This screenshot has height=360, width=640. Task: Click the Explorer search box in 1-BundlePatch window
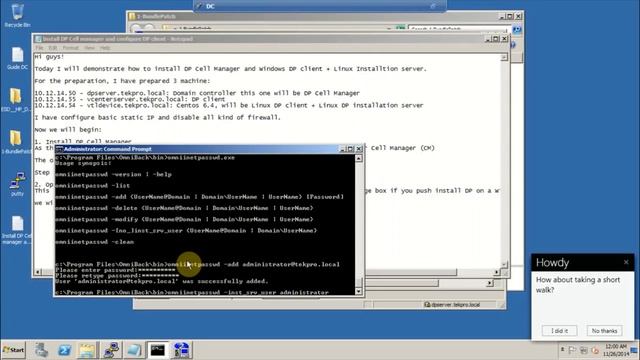(x=458, y=29)
